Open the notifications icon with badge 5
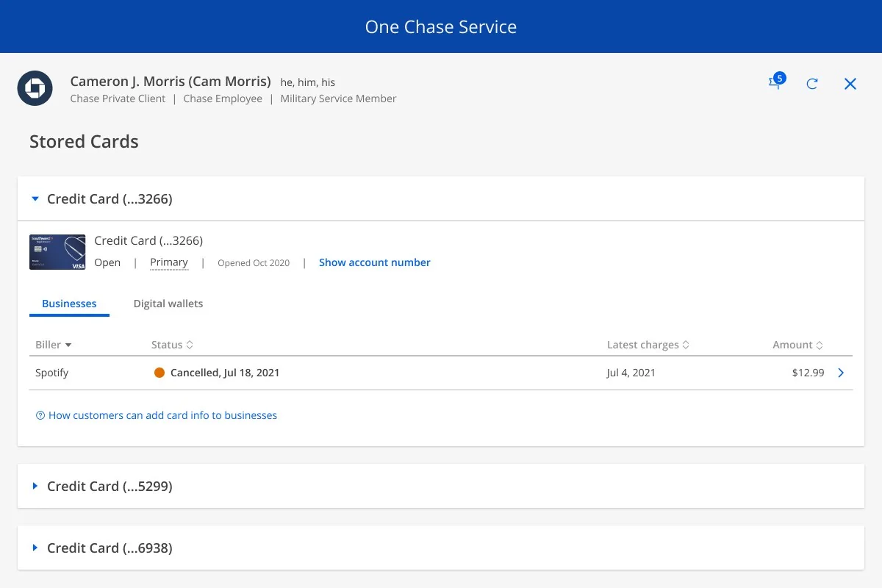This screenshot has width=882, height=588. click(x=776, y=82)
